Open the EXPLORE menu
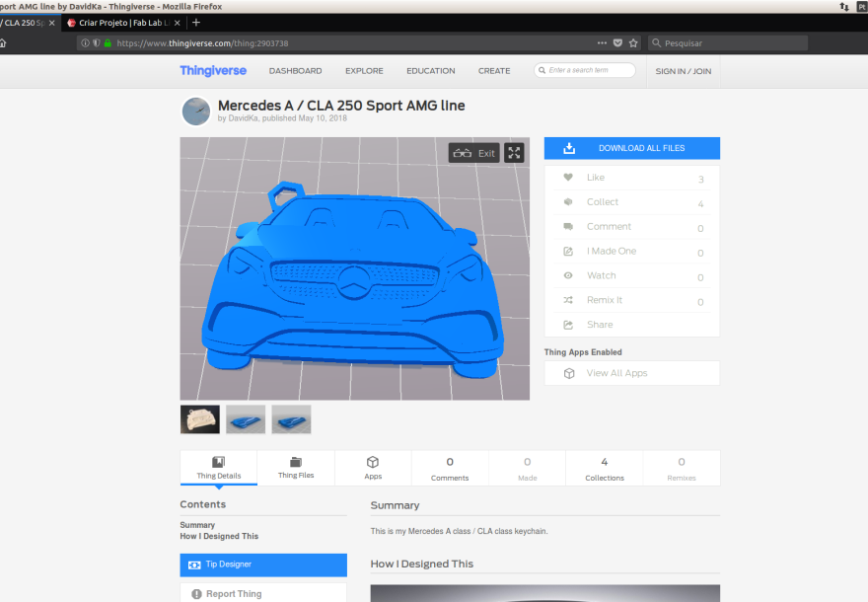868x602 pixels. coord(364,71)
